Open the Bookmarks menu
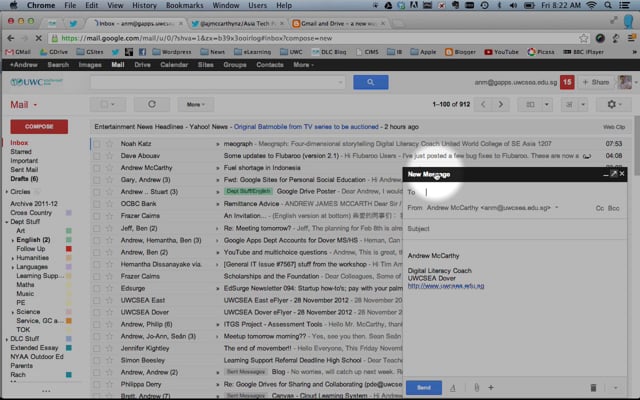 click(184, 5)
